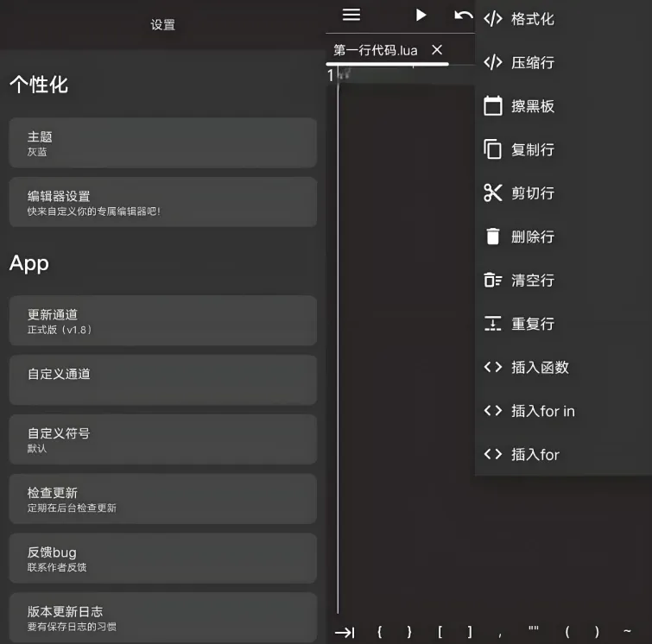Screen dimensions: 652x644
Task: Undo the last edit
Action: click(x=463, y=16)
